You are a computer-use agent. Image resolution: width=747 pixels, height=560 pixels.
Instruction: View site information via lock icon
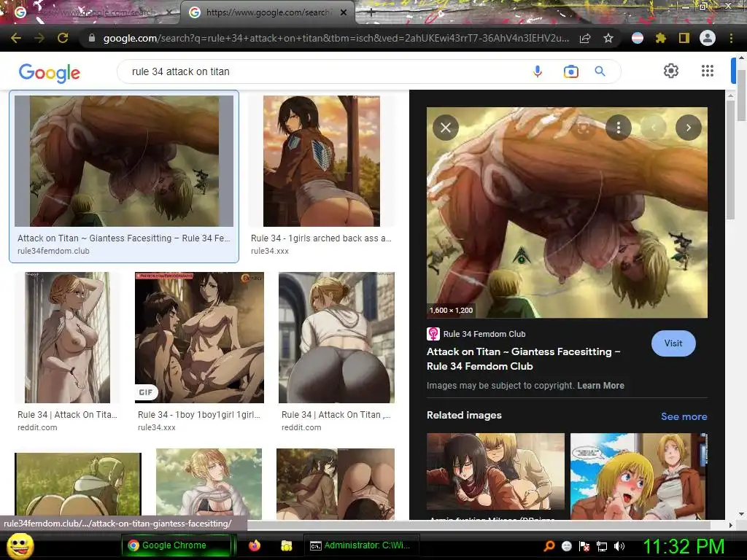[x=92, y=38]
